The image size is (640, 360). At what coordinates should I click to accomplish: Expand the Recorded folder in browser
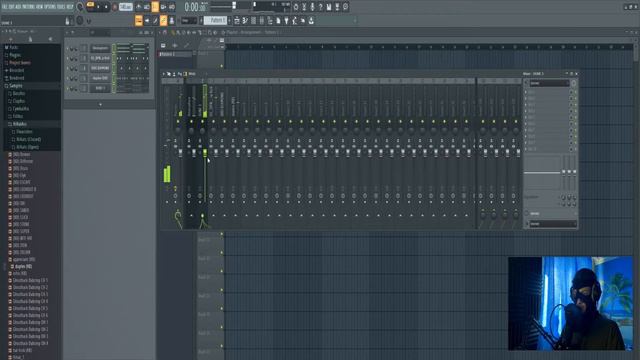point(17,71)
